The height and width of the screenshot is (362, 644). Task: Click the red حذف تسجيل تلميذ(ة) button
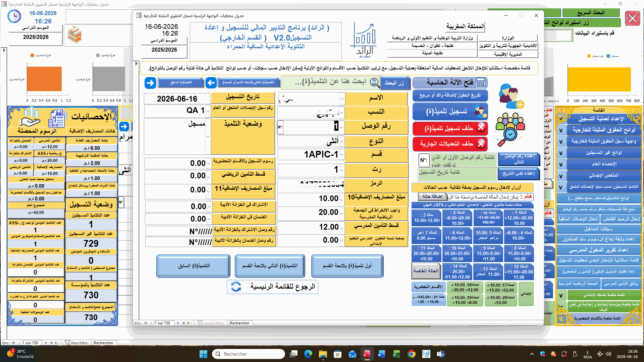click(450, 128)
